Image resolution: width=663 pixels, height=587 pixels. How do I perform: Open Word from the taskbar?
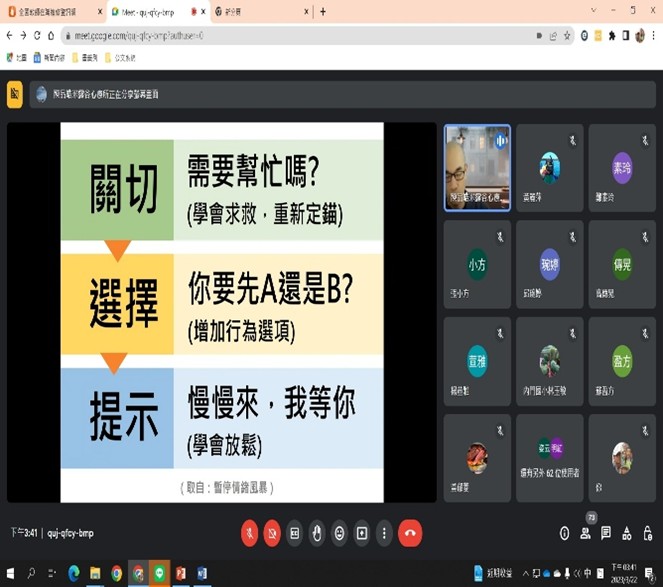202,573
